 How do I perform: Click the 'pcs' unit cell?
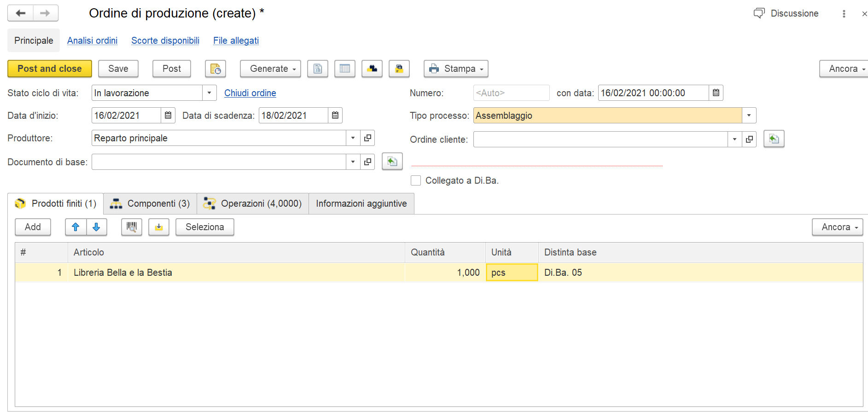click(512, 273)
